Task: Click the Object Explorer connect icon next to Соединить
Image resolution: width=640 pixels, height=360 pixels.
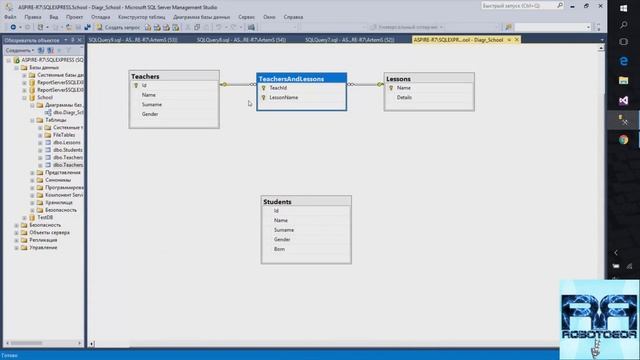Action: tap(41, 50)
